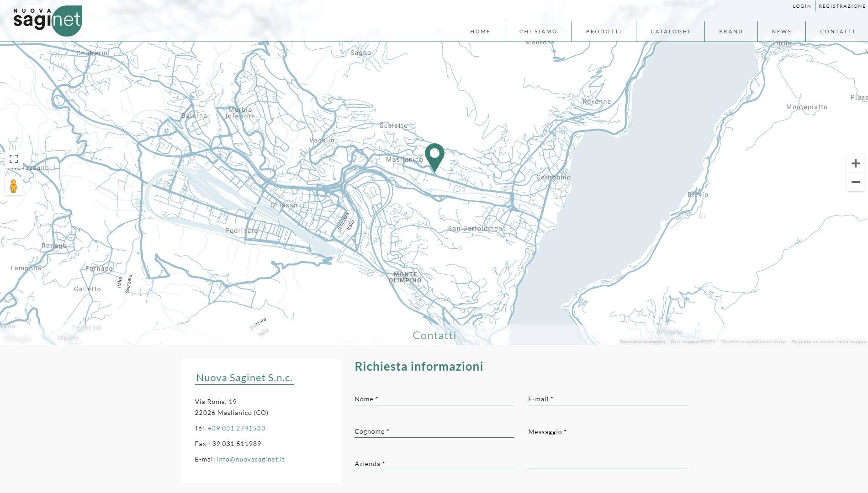Viewport: 868px width, 493px height.
Task: Open the Cataloghi section
Action: tap(670, 31)
